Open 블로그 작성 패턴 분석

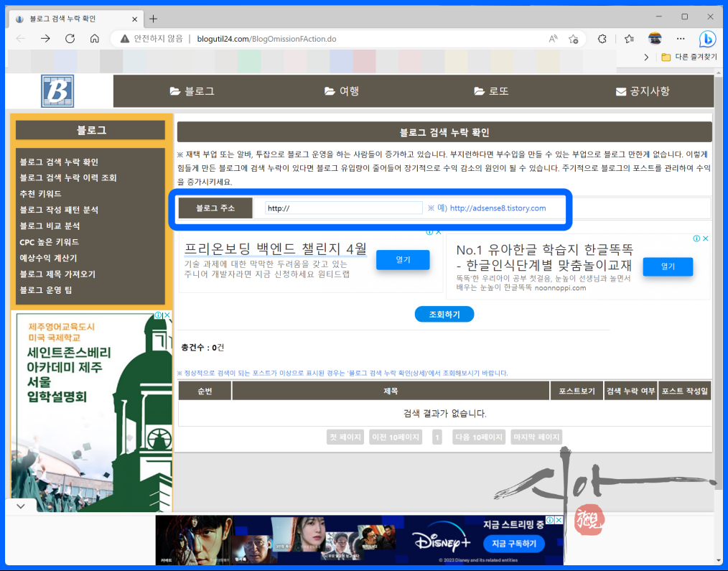[59, 210]
